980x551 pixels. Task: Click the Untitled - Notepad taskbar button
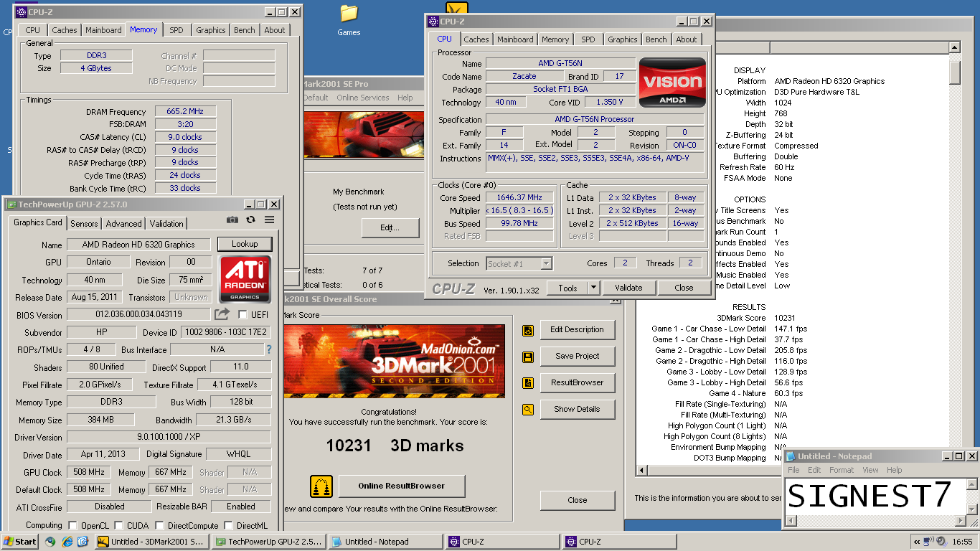pos(385,542)
